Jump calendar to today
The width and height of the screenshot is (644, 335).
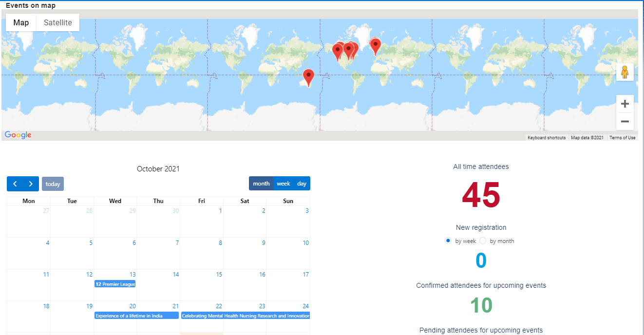(x=53, y=184)
